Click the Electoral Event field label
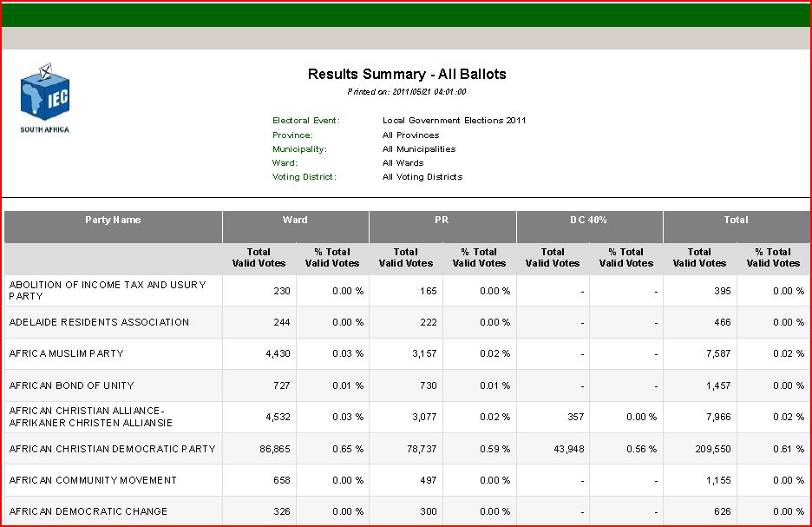Image resolution: width=812 pixels, height=527 pixels. click(306, 121)
